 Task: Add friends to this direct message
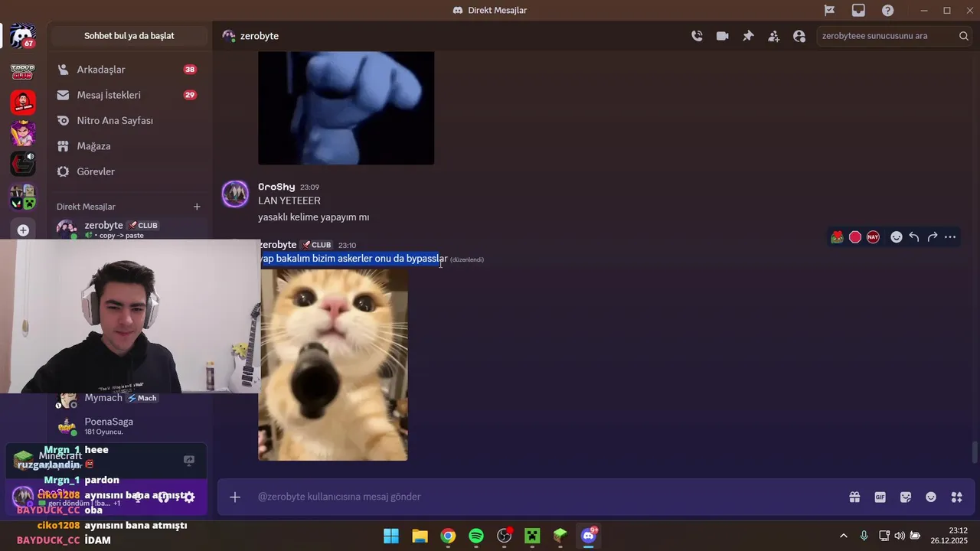point(774,36)
